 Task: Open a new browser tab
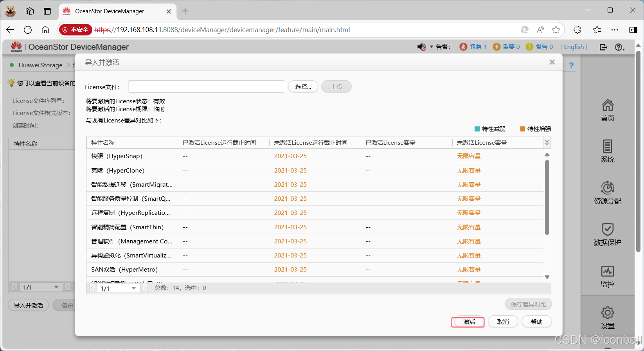tap(185, 11)
